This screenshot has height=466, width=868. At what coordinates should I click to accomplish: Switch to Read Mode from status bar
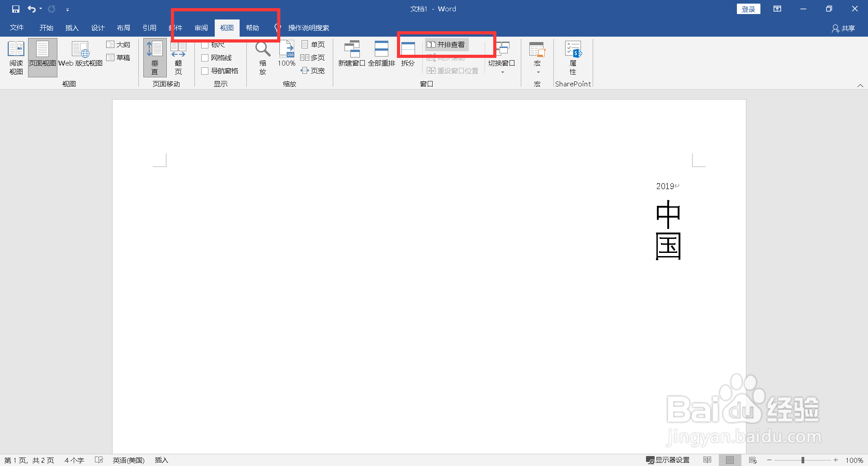[x=708, y=460]
